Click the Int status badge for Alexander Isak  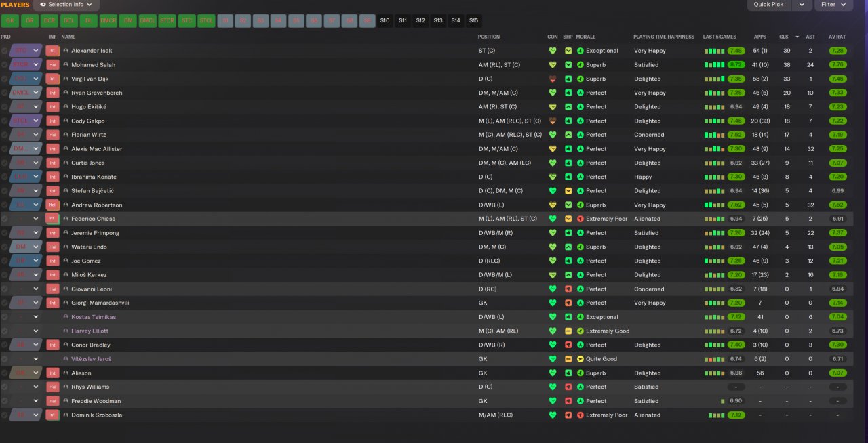click(x=52, y=51)
